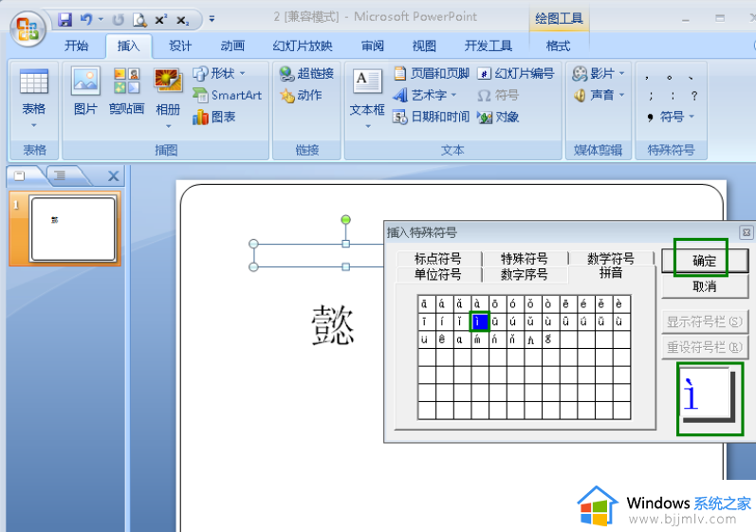The height and width of the screenshot is (532, 756).
Task: Expand the 声音 sound dropdown
Action: (x=621, y=95)
